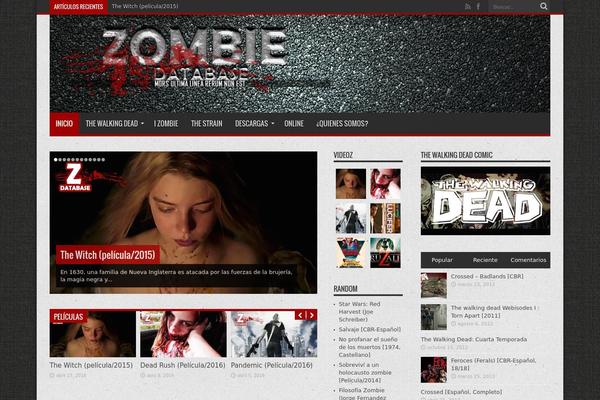Open The walking dead Webisodes Torn Apart
Image resolution: width=600 pixels, height=400 pixels.
tap(494, 312)
